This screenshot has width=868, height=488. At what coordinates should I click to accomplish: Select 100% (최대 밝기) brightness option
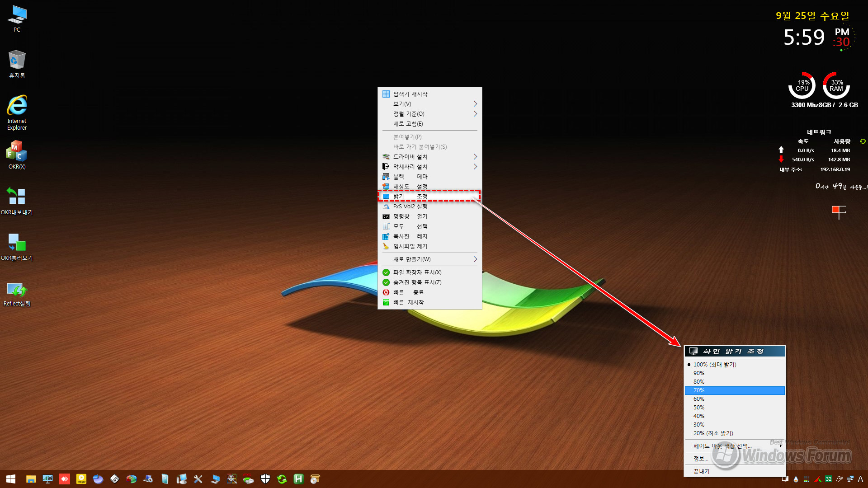click(735, 365)
